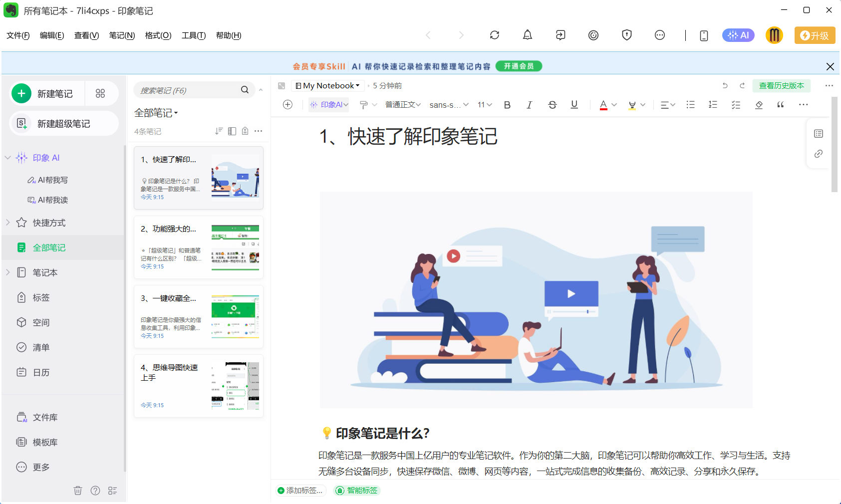Open note 1、快速了解印... in list

[x=199, y=178]
